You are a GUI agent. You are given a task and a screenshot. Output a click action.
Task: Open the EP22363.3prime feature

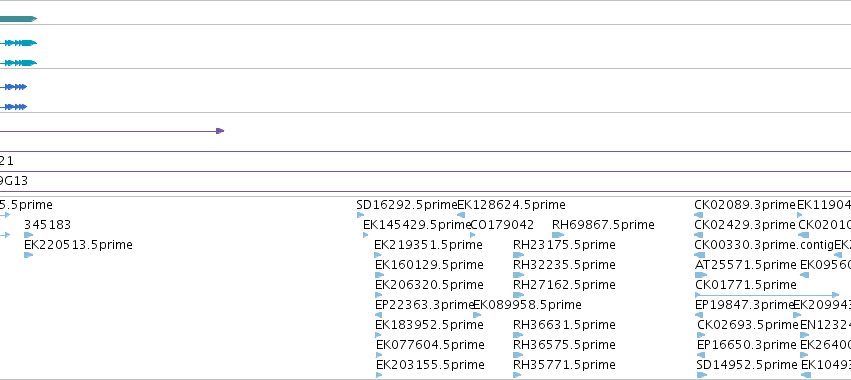pyautogui.click(x=425, y=305)
